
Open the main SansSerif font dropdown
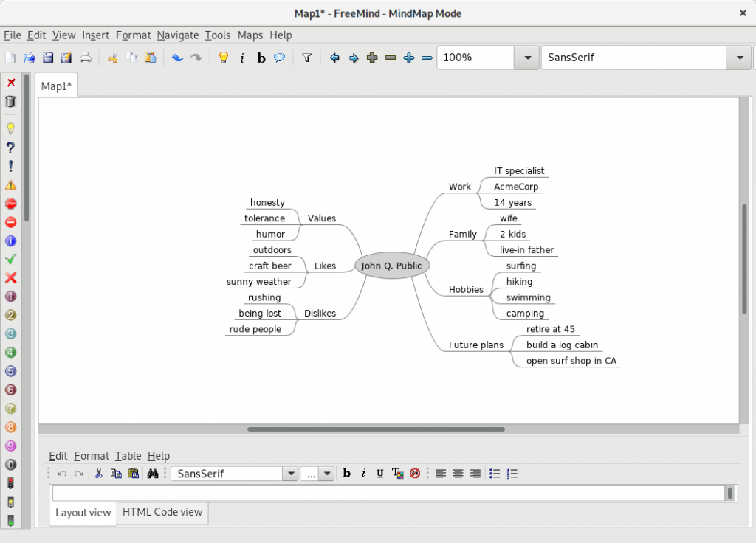(738, 58)
